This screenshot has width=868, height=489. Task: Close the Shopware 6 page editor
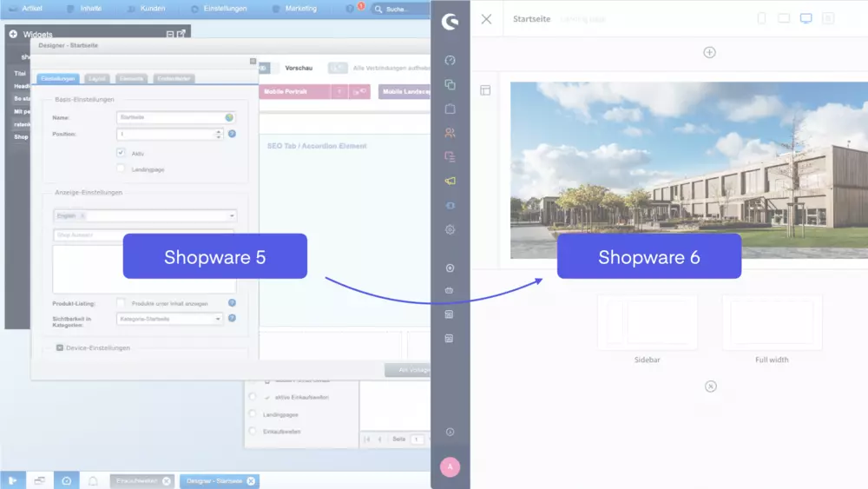tap(487, 19)
